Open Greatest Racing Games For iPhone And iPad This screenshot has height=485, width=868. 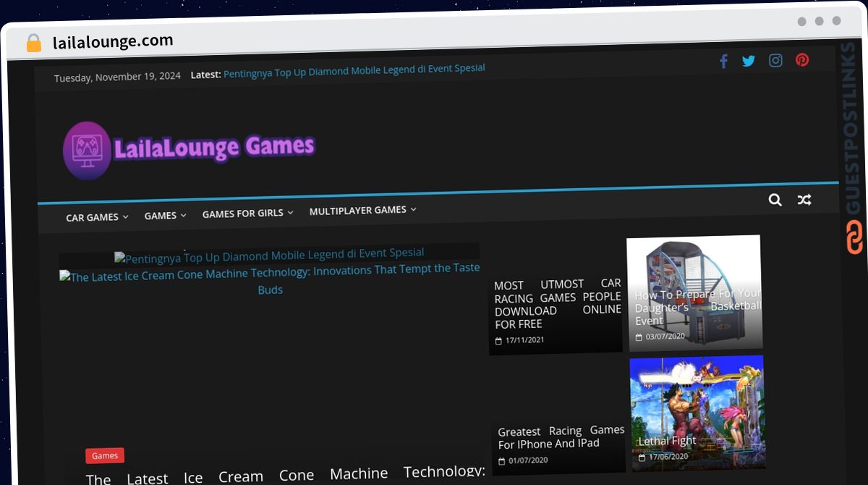click(561, 437)
